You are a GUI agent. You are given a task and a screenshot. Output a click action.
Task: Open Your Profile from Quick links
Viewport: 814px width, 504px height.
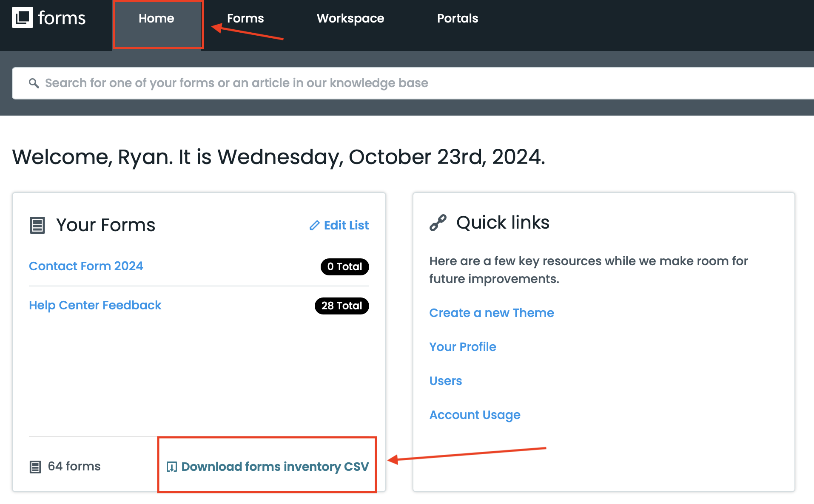click(x=463, y=347)
